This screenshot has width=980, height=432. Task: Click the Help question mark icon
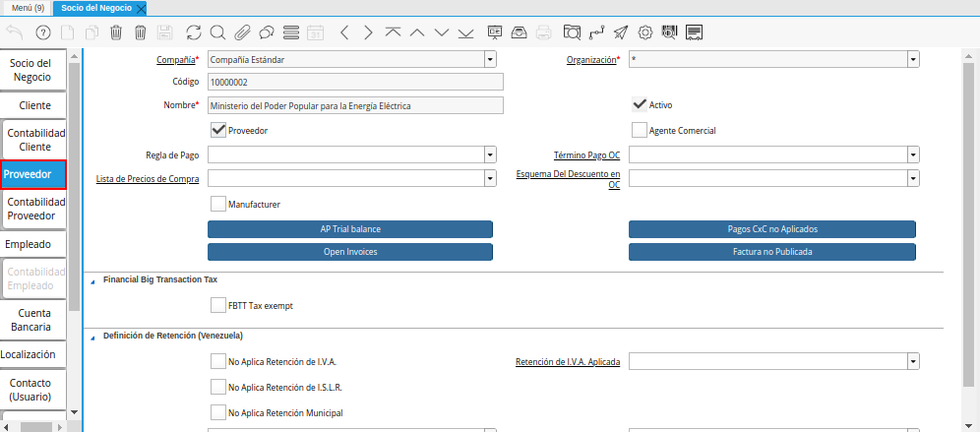[43, 32]
